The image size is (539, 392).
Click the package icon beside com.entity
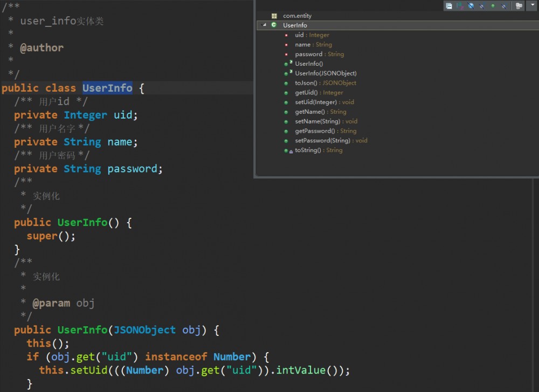[275, 15]
